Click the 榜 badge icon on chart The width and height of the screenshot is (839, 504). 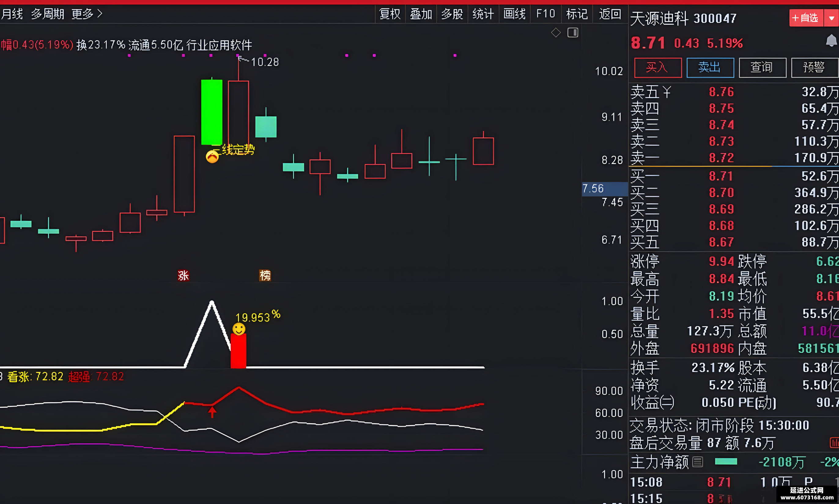tap(265, 276)
